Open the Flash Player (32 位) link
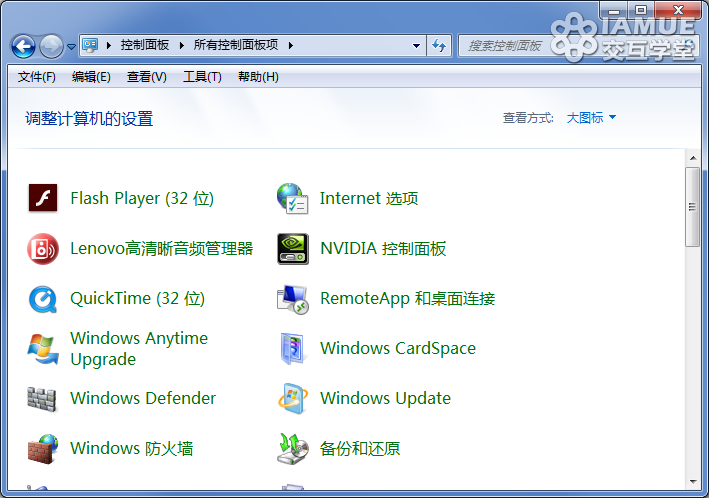709x498 pixels. click(142, 198)
